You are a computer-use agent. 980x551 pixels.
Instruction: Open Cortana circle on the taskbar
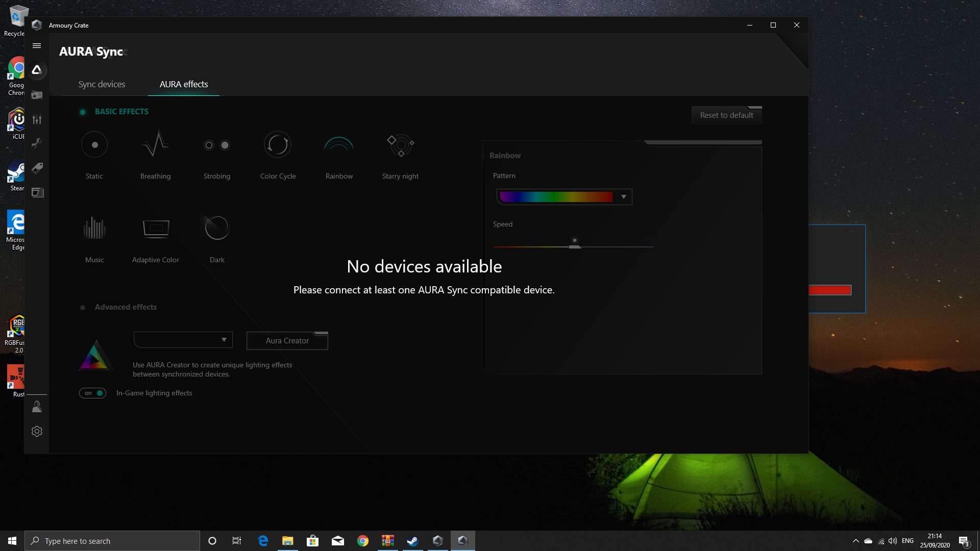(212, 541)
